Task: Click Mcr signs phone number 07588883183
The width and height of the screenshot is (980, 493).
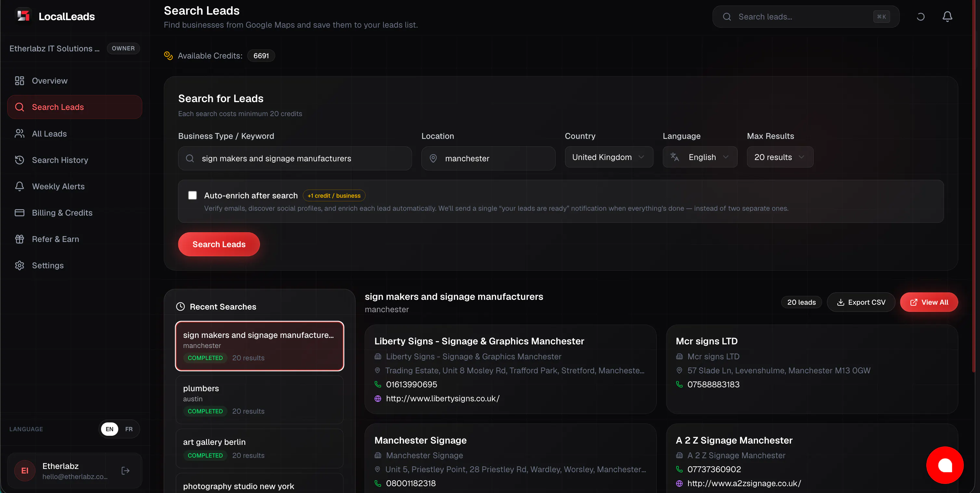Action: [x=713, y=384]
